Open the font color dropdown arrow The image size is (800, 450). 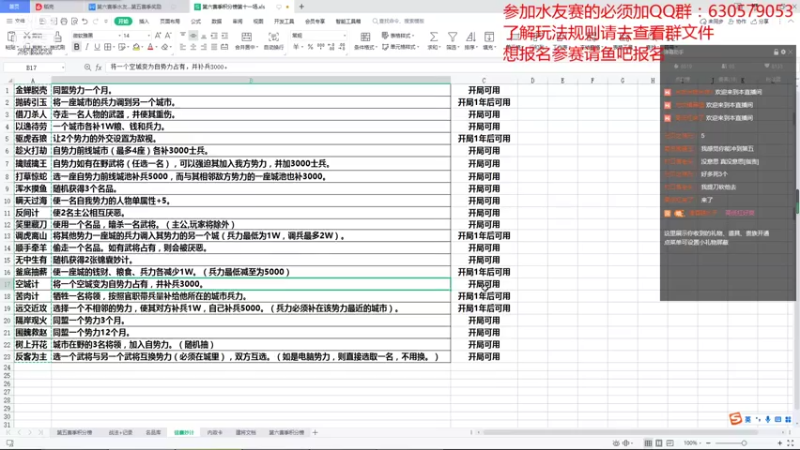156,47
